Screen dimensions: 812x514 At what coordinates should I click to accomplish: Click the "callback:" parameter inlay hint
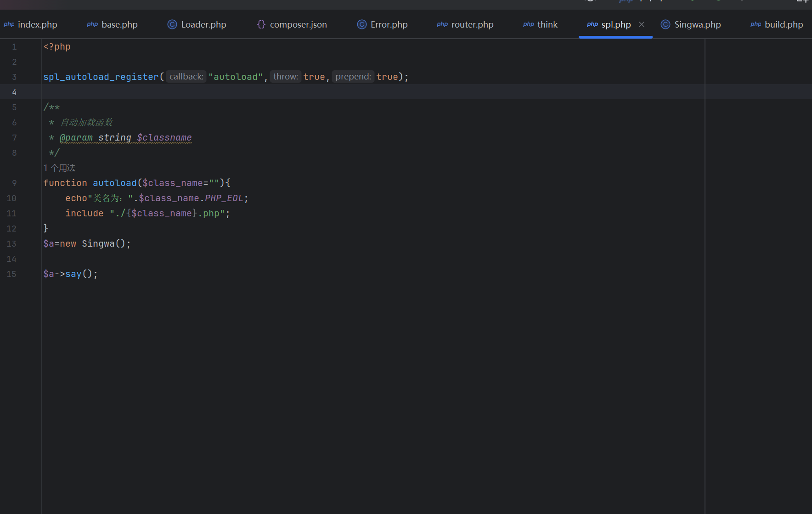pos(186,77)
